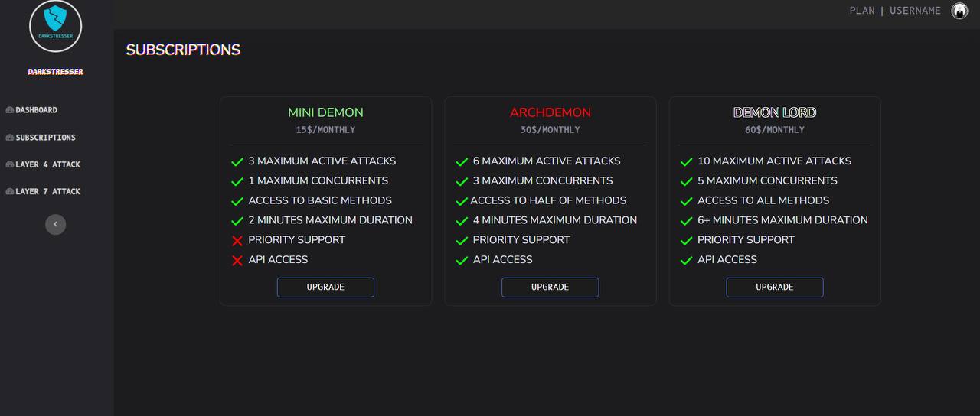
Task: Click check mark beside 5 Maximum Concurrents
Action: (x=687, y=182)
